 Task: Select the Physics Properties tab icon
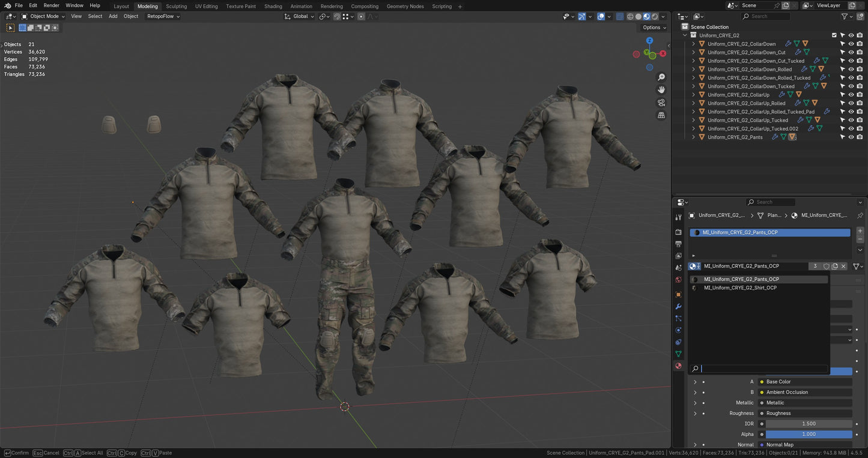click(678, 330)
